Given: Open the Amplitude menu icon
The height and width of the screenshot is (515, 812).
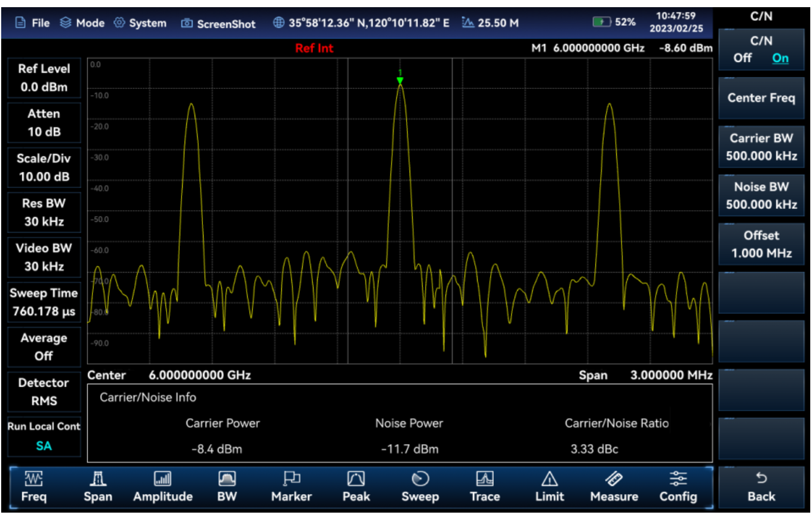Looking at the screenshot, I should coord(162,479).
